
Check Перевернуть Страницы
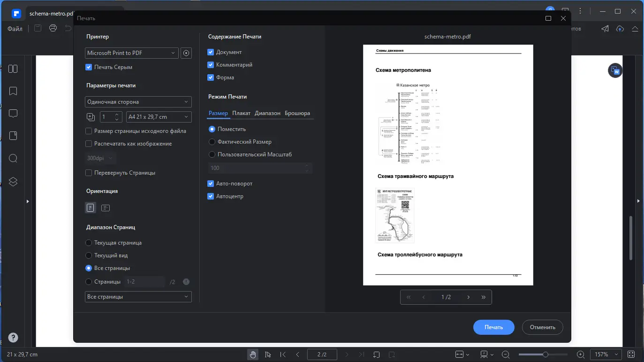click(89, 173)
